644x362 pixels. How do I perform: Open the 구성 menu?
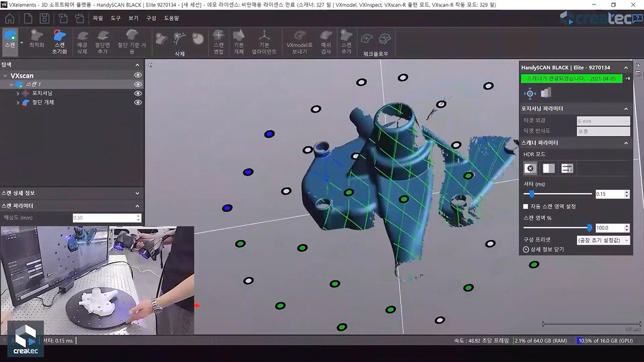point(151,18)
